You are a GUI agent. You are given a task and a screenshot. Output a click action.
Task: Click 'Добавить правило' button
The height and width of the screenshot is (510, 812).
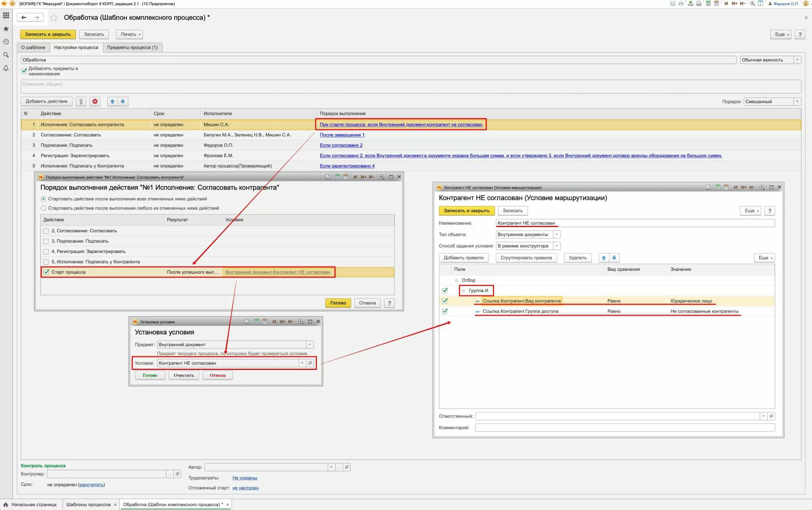coord(463,258)
